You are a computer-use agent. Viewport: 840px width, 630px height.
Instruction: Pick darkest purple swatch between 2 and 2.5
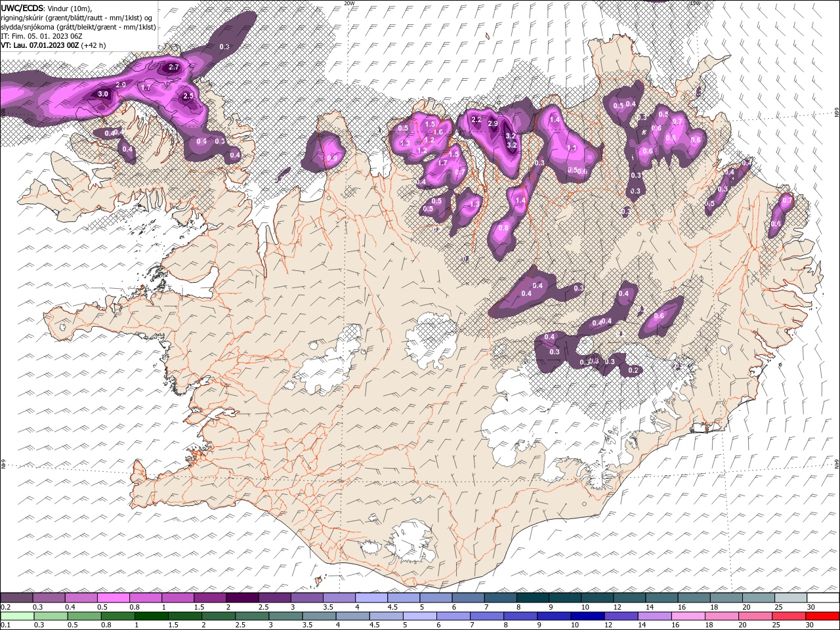242,598
